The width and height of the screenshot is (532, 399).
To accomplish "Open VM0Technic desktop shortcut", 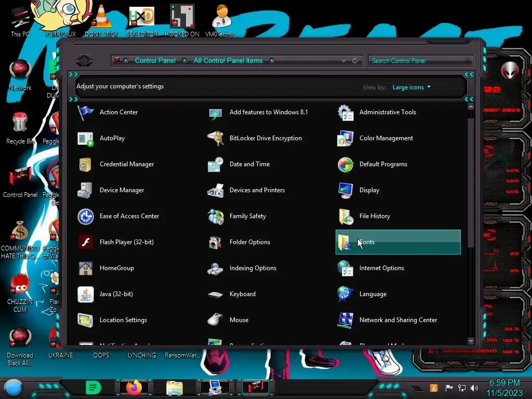I will tap(222, 21).
